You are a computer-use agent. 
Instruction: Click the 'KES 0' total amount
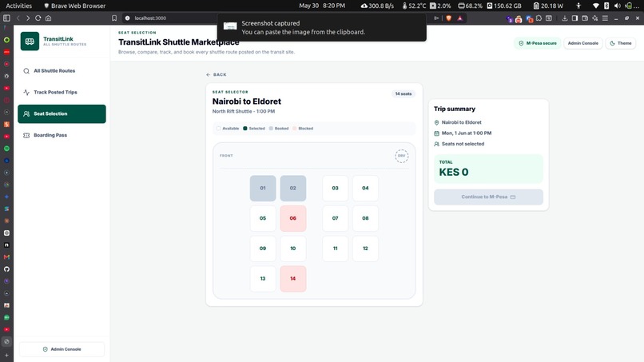453,172
